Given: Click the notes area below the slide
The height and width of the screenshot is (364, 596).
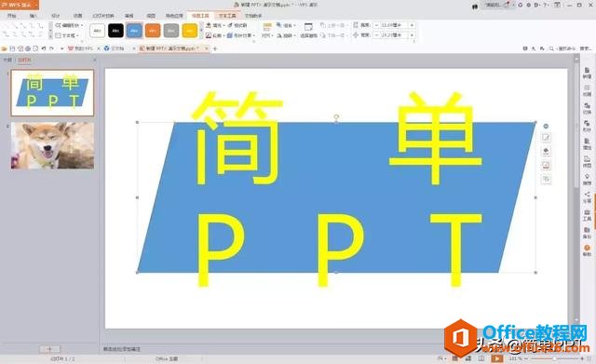Looking at the screenshot, I should click(122, 349).
